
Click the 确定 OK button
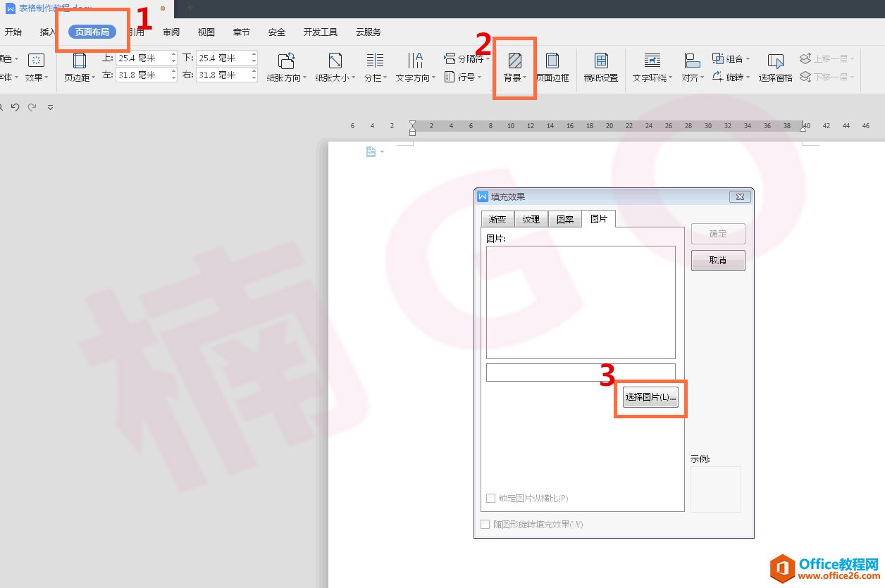(718, 234)
